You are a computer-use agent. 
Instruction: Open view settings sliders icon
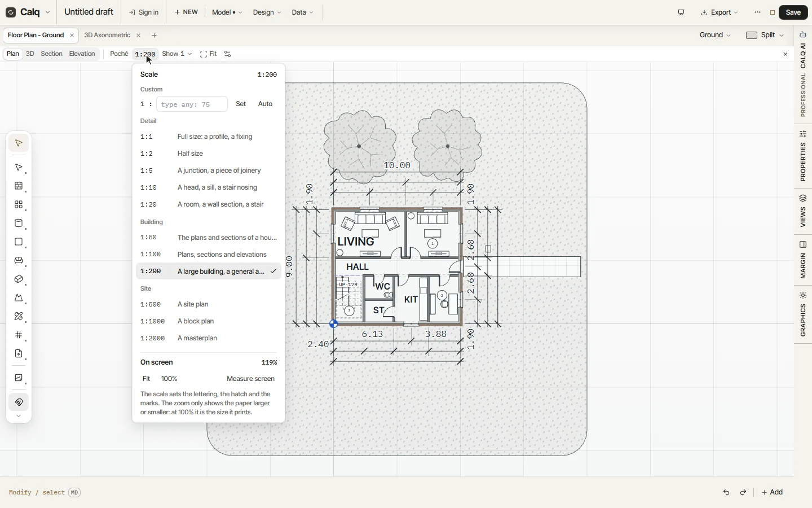coord(228,54)
